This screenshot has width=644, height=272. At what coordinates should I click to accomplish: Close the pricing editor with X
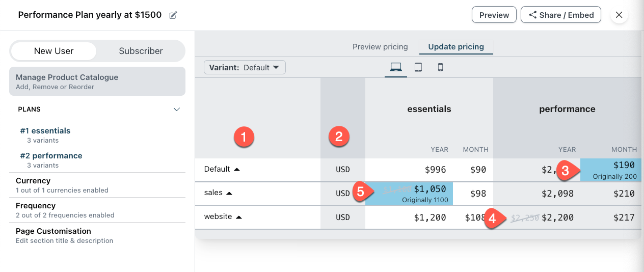click(x=619, y=15)
